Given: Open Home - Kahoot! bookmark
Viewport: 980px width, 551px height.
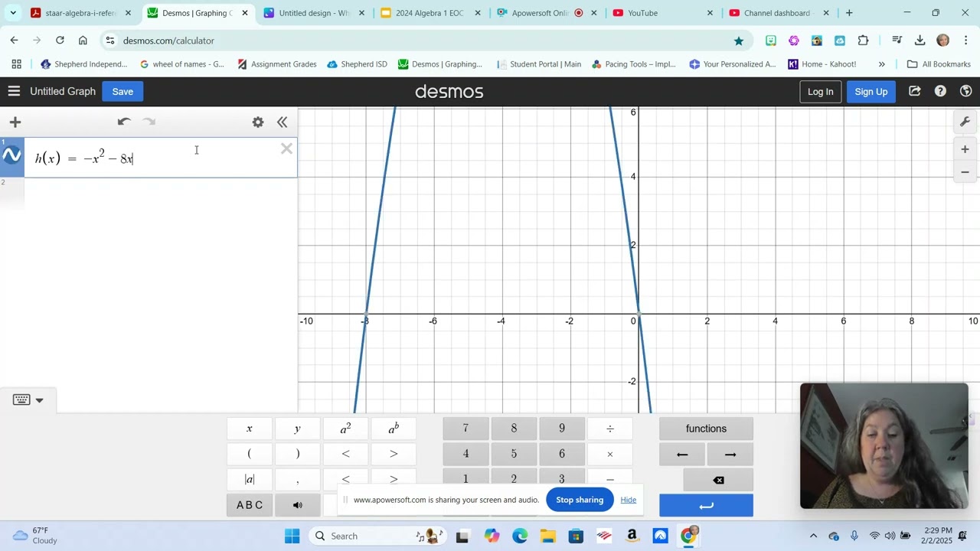Looking at the screenshot, I should coord(822,64).
